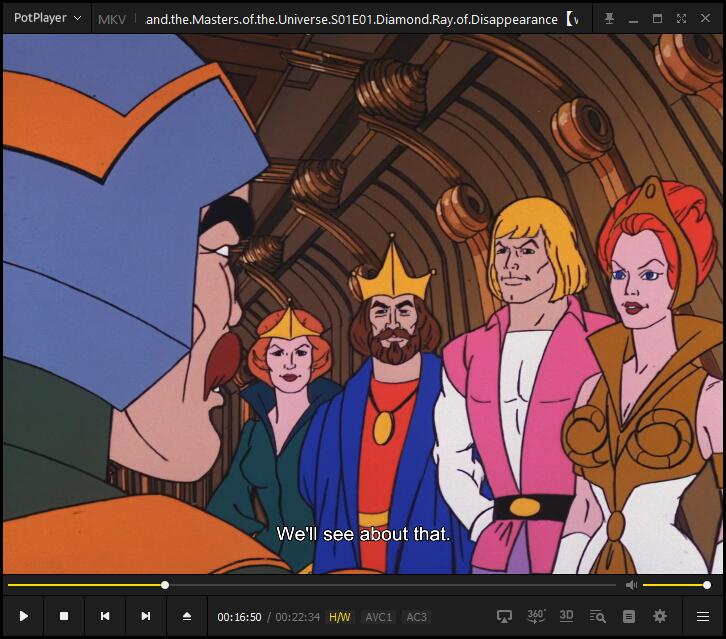Open the PotPlayer main menu dropdown

click(47, 18)
